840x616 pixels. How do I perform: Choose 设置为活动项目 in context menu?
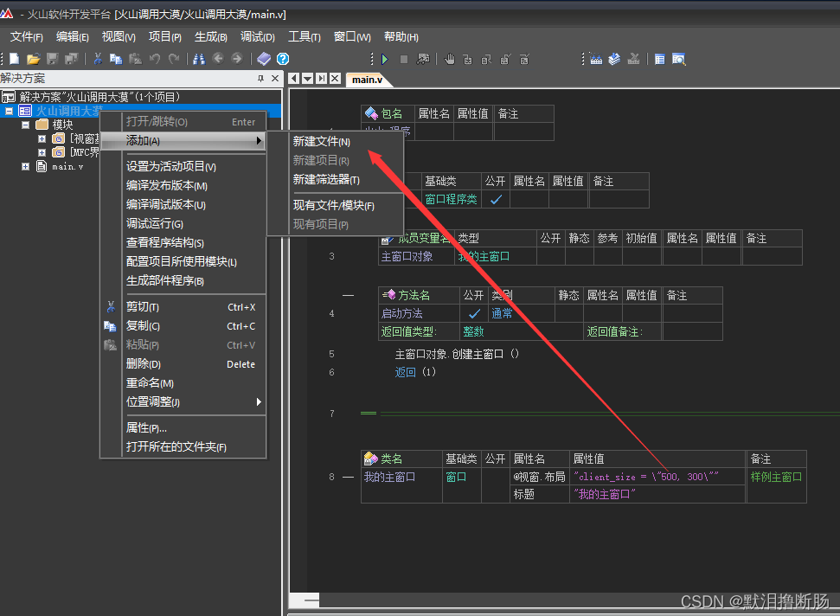(x=170, y=166)
